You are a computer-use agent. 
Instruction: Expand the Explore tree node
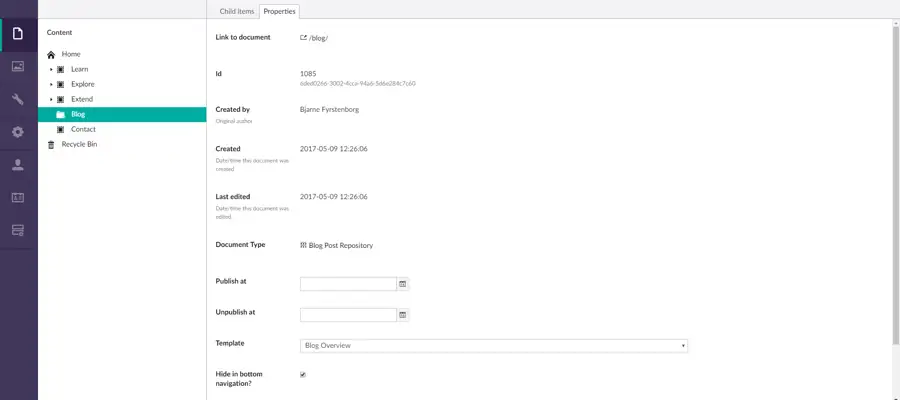(51, 85)
